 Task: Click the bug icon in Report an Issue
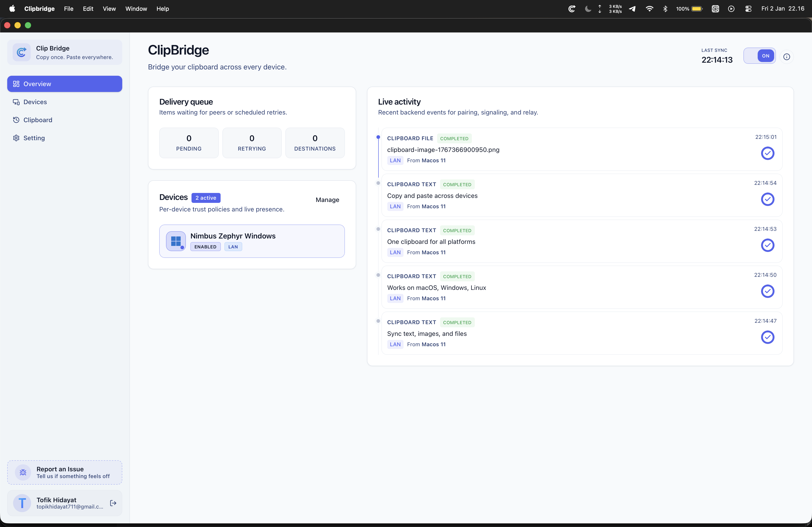[x=22, y=472]
